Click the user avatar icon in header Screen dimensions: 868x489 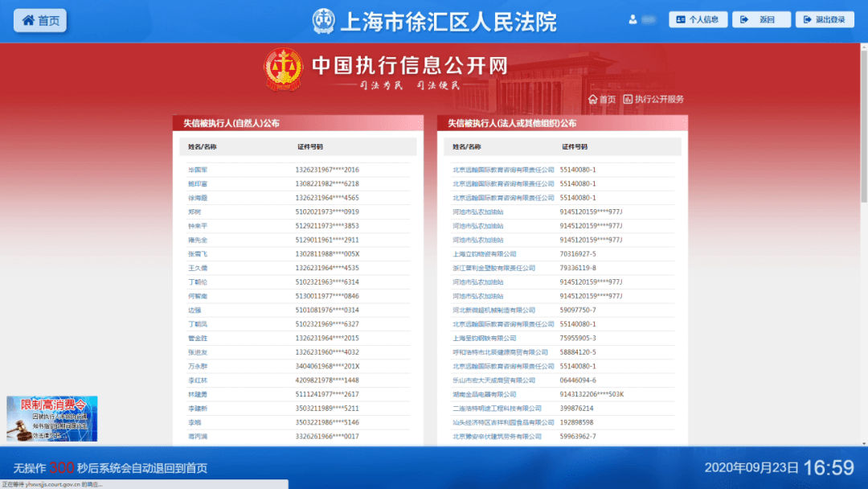point(633,19)
